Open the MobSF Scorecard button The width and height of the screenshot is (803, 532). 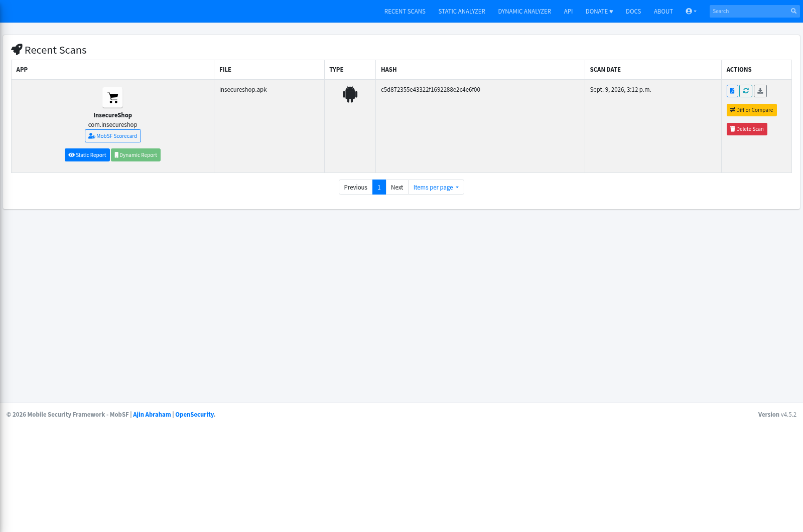(x=113, y=136)
